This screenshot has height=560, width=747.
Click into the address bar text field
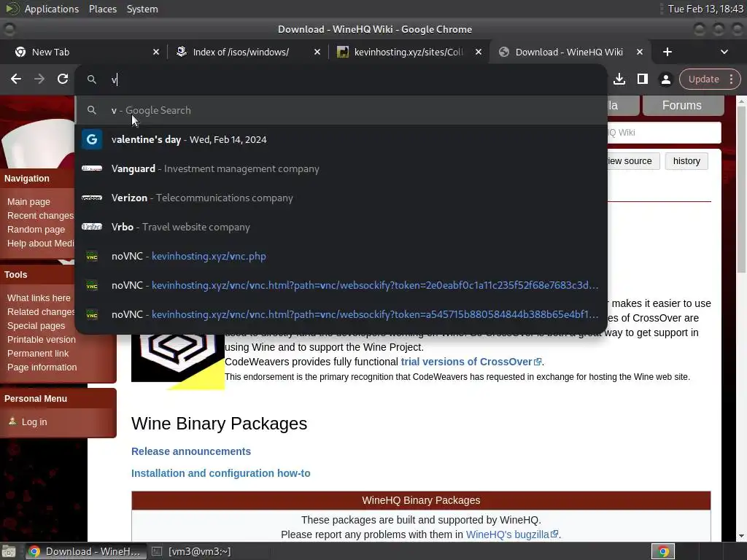pos(341,79)
